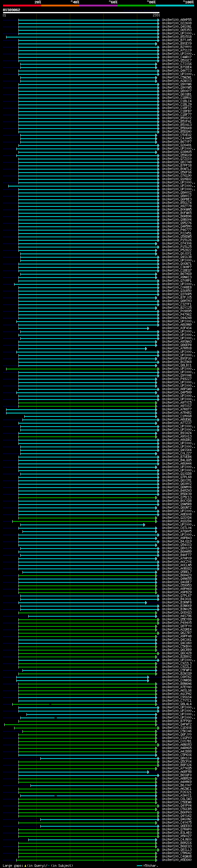Select the UniRef100_Q5BEL7 entry
Viewport: 197px width, 868px height.
click(176, 572)
